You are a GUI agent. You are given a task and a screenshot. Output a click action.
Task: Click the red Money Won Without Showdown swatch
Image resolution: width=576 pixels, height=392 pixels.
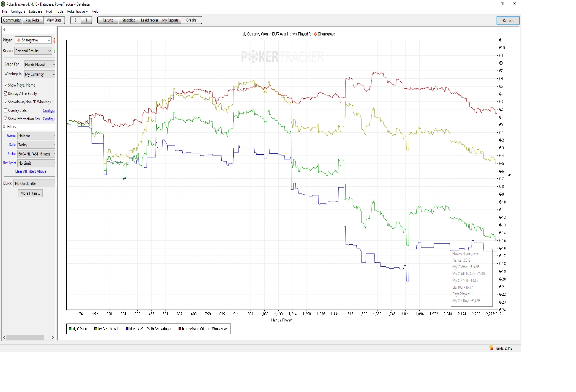[x=180, y=329]
